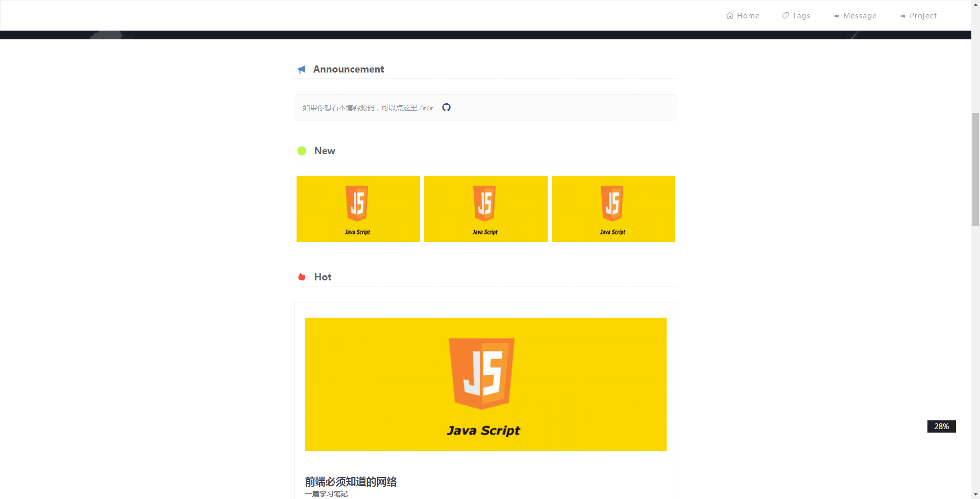Open the Message nav item
The image size is (980, 499).
(855, 16)
